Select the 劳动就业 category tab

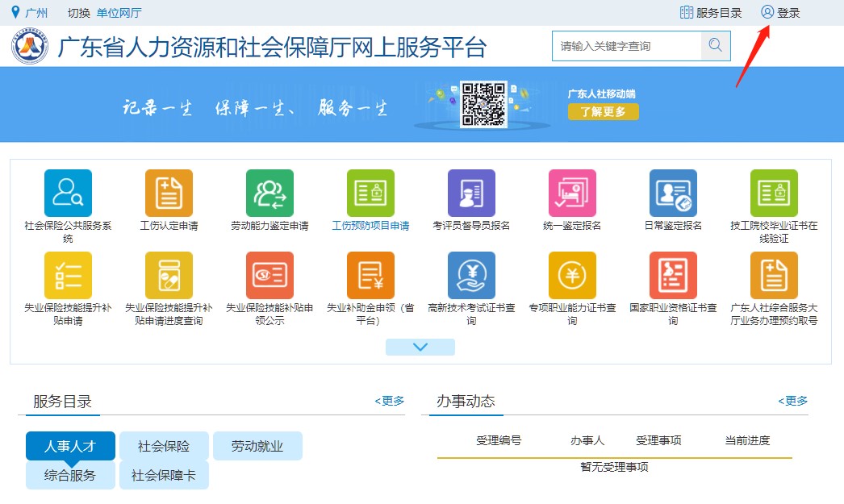[x=257, y=445]
